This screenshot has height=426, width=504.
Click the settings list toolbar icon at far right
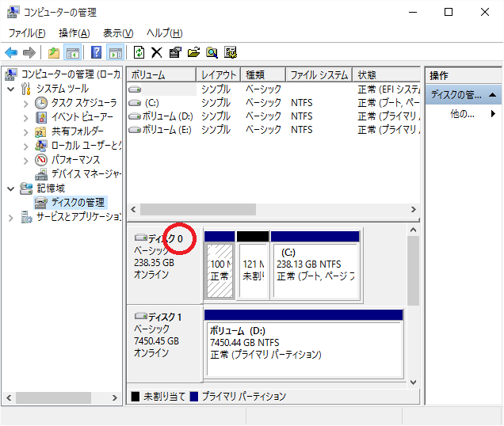pos(231,52)
